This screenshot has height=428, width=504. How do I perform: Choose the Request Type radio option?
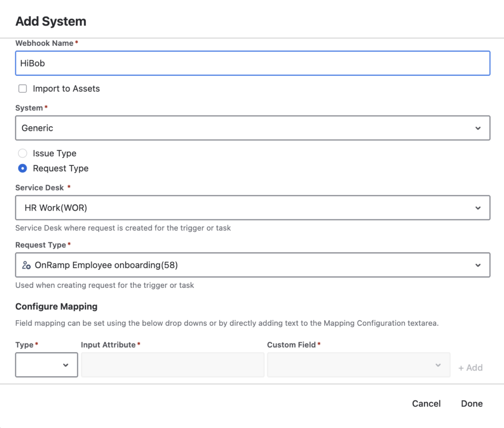click(x=23, y=168)
